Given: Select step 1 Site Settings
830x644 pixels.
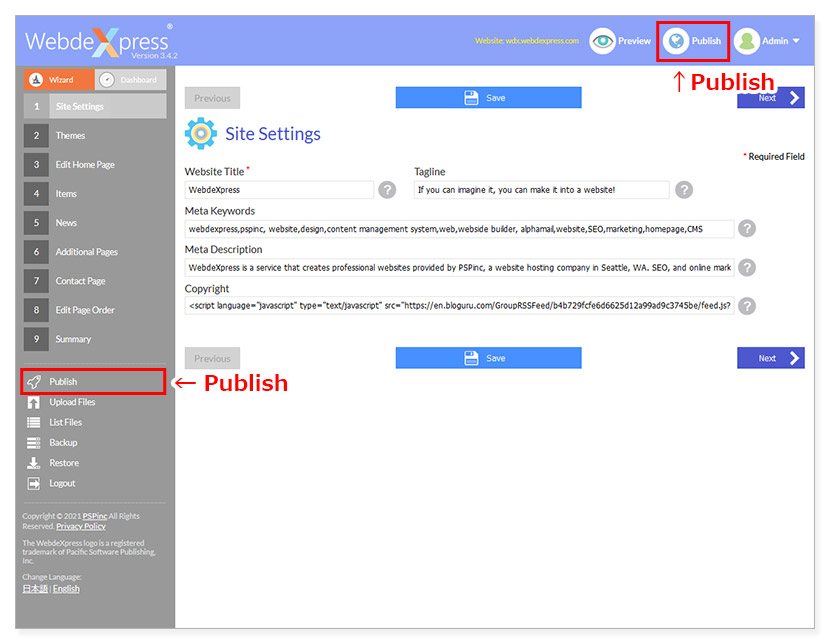Looking at the screenshot, I should (x=95, y=106).
